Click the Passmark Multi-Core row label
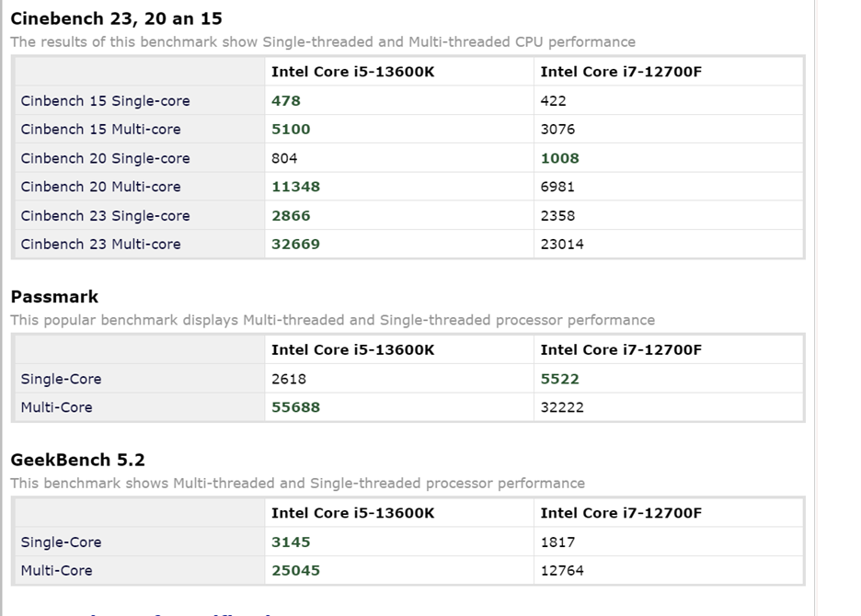This screenshot has width=861, height=616. click(x=56, y=408)
